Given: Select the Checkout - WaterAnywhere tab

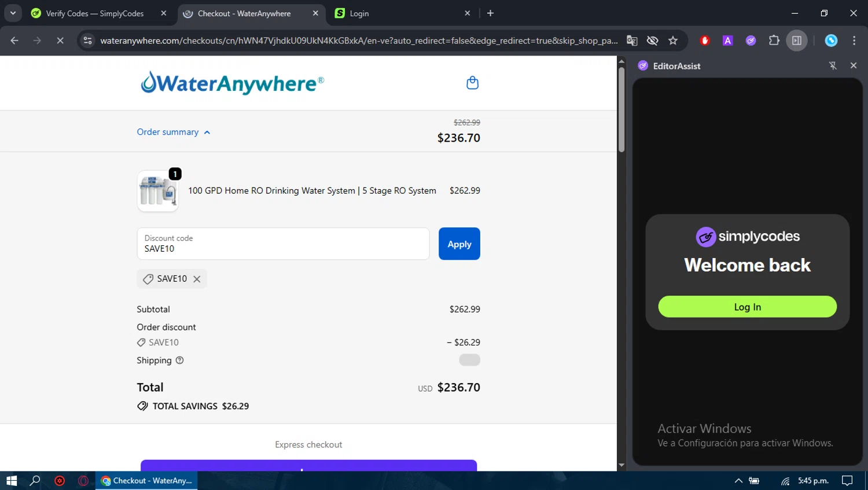Looking at the screenshot, I should pyautogui.click(x=244, y=13).
